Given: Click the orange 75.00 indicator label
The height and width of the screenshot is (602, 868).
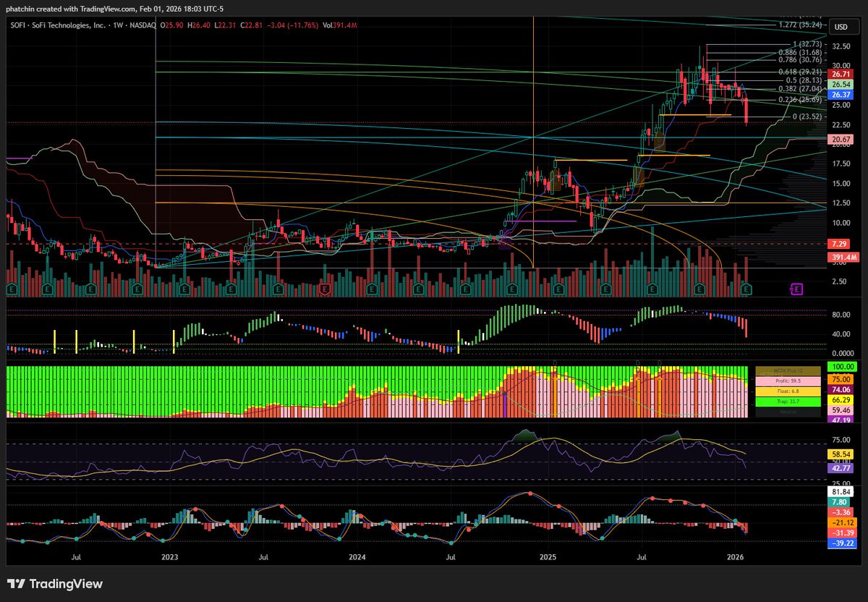Looking at the screenshot, I should click(x=841, y=378).
